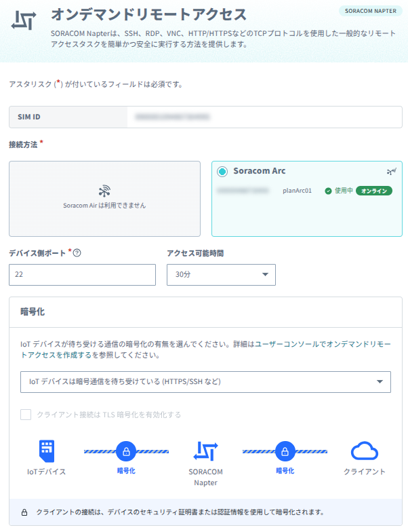This screenshot has height=532, width=408.
Task: Click the 接続方法 label
Action: (x=23, y=145)
